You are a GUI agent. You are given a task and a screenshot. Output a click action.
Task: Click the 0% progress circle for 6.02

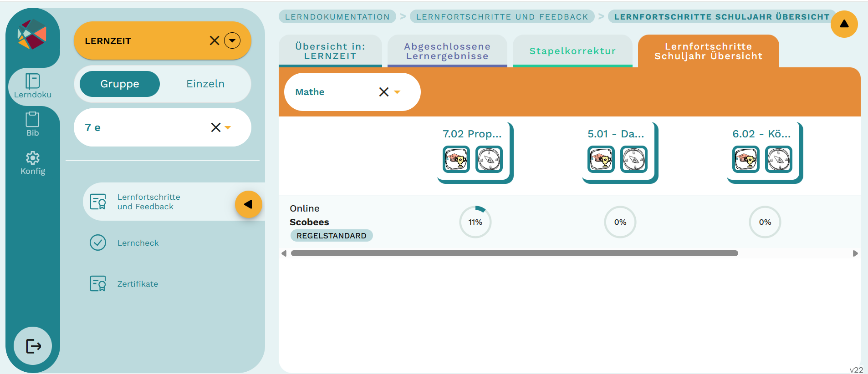point(765,222)
